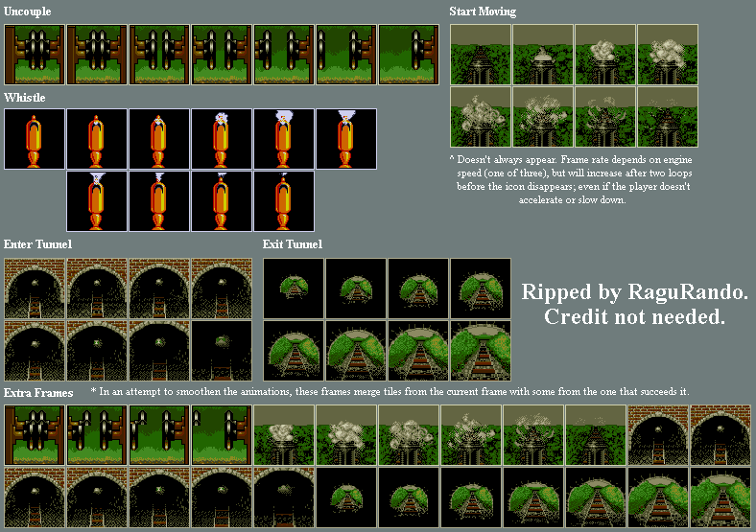Select the fourth uncouple frame under Extra Frames
This screenshot has height=532, width=756.
pyautogui.click(x=222, y=435)
